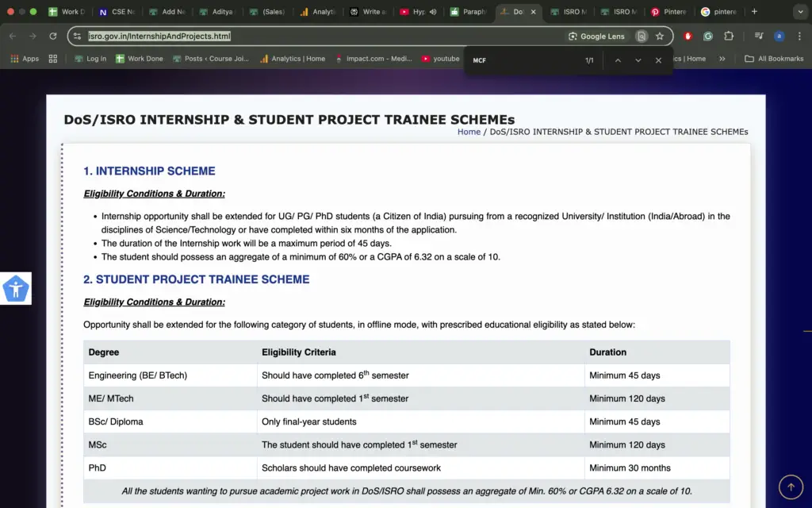Switch to the Pinterest tab

click(669, 11)
